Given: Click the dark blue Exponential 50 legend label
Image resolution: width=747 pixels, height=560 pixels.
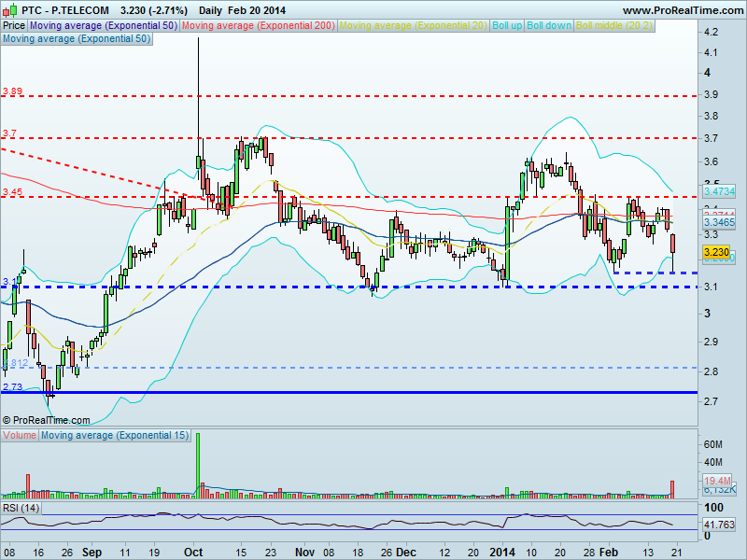Looking at the screenshot, I should pos(104,26).
